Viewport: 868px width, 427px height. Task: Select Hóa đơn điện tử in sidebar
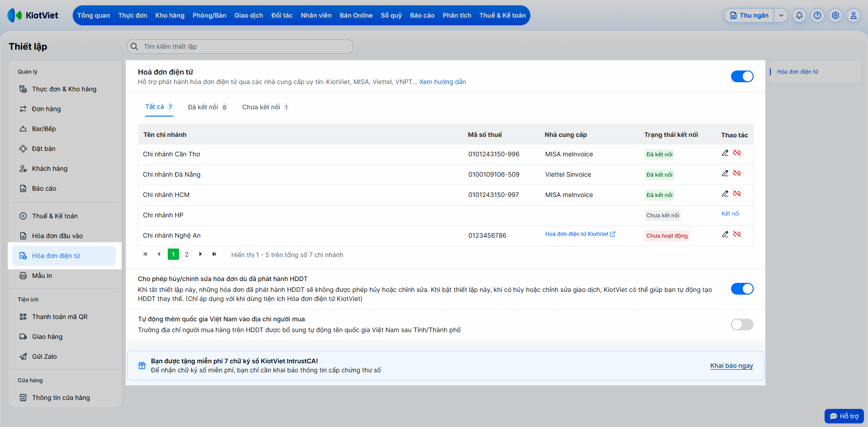pyautogui.click(x=64, y=256)
